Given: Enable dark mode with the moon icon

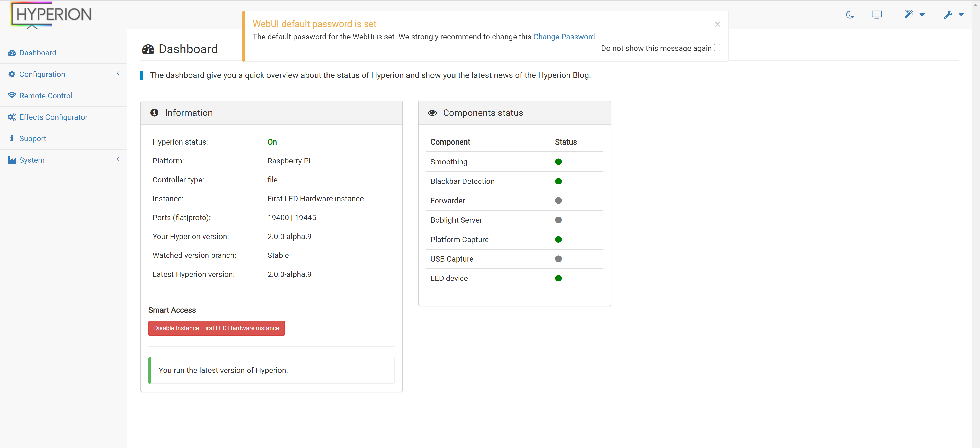Looking at the screenshot, I should coord(849,15).
